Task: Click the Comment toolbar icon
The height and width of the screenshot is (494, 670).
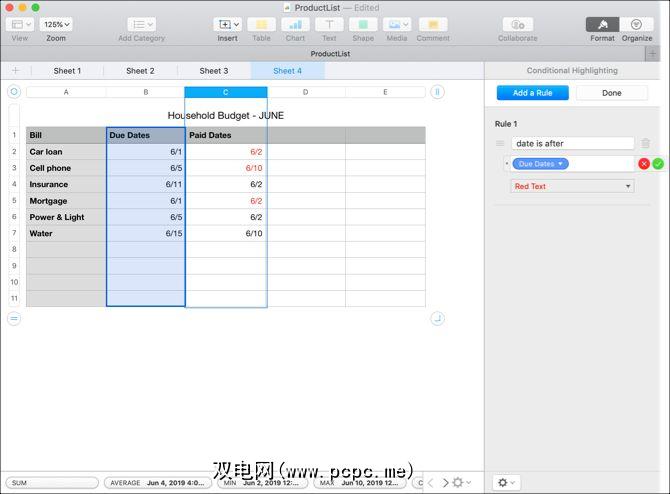Action: [433, 24]
